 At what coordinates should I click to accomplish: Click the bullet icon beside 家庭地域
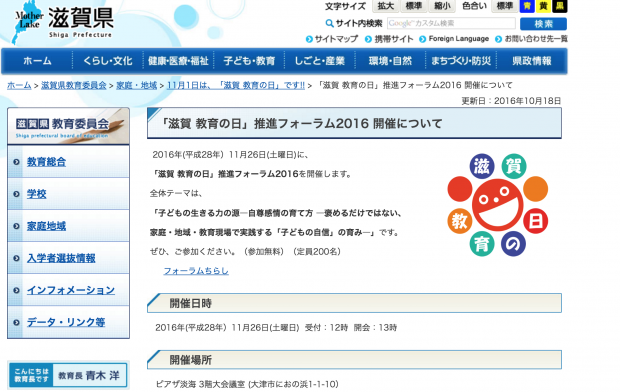[x=16, y=226]
